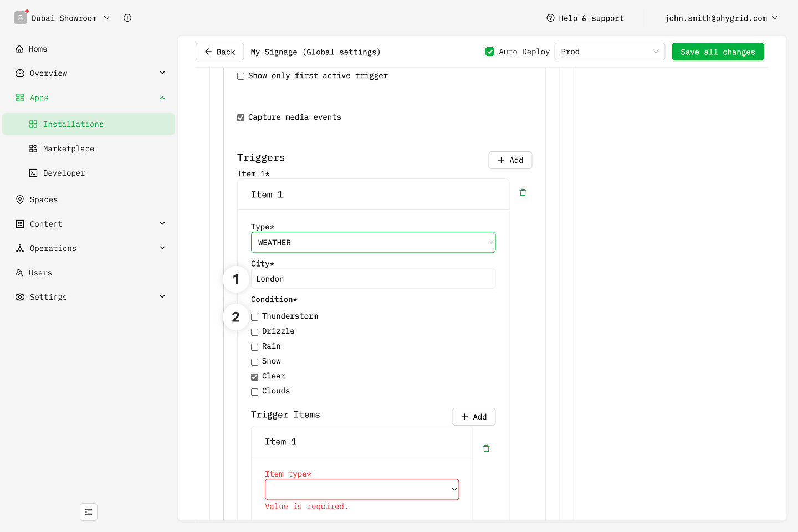
Task: Open Spaces via its location pin icon
Action: click(x=20, y=199)
